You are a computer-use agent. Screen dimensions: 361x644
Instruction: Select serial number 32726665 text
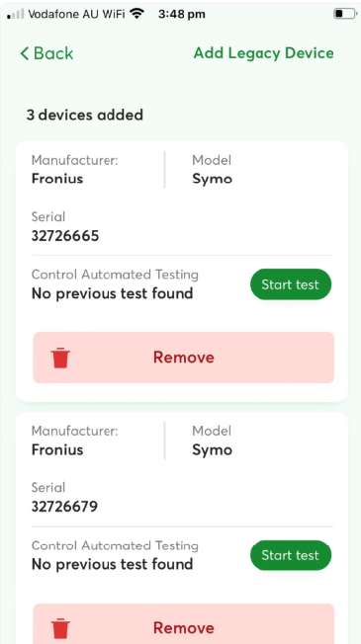click(x=65, y=236)
